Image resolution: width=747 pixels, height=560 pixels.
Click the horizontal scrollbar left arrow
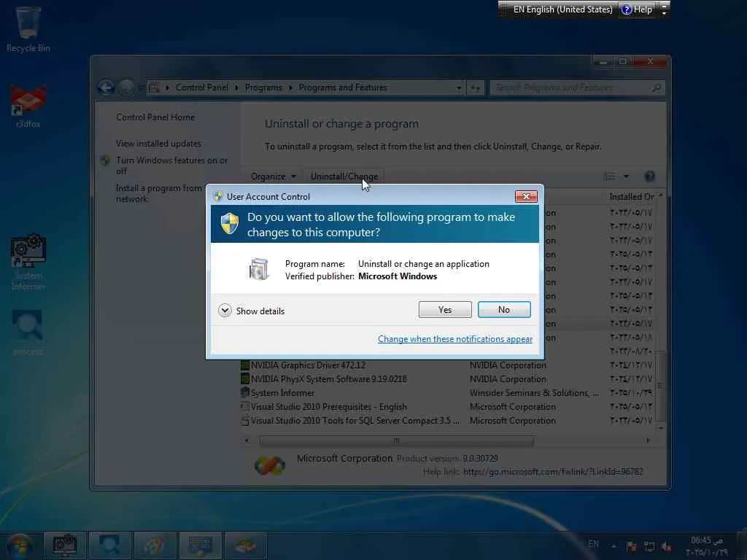coord(247,440)
